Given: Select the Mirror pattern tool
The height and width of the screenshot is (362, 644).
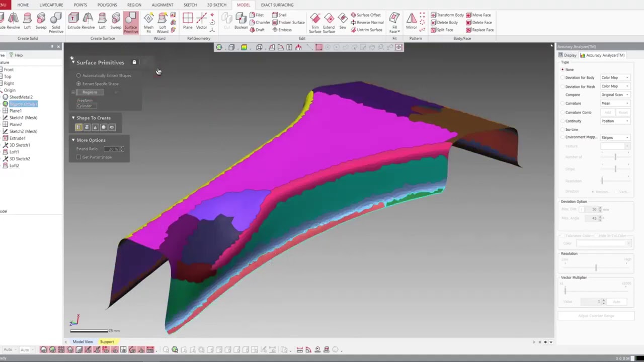Looking at the screenshot, I should click(412, 22).
